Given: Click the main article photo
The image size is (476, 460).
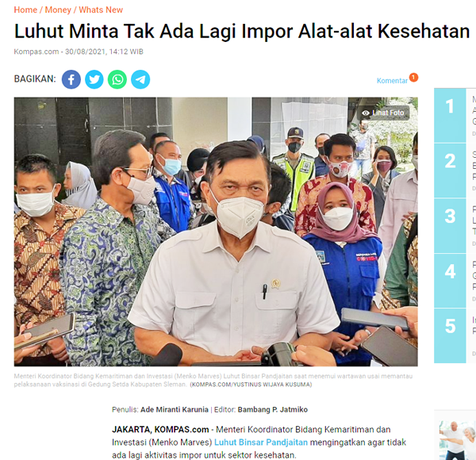Looking at the screenshot, I should 216,232.
